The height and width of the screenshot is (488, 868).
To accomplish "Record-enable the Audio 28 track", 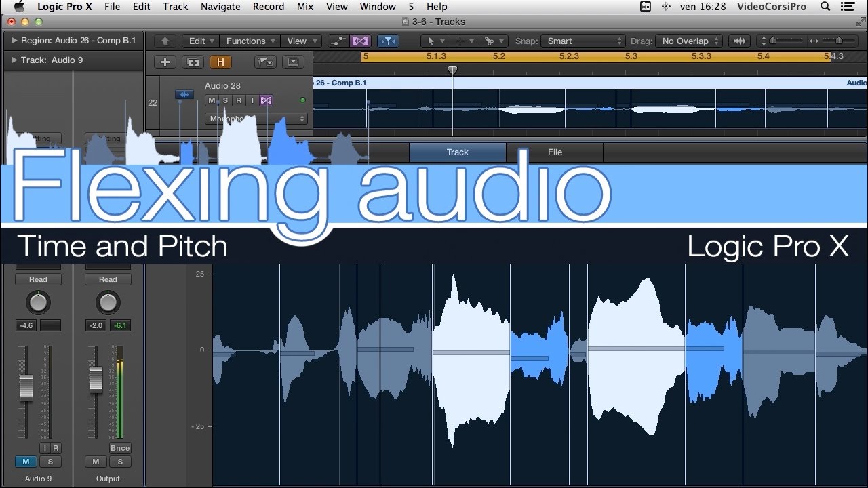I will pos(239,100).
